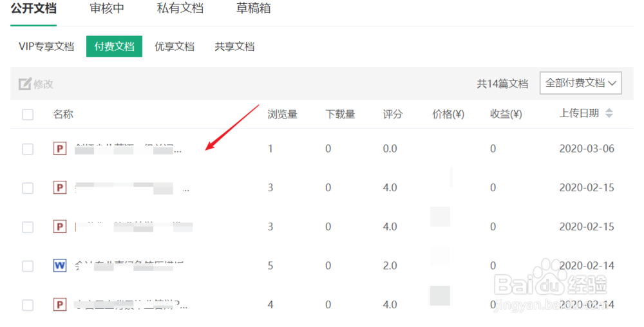
Task: Click the 2.0 rating value
Action: click(x=390, y=266)
